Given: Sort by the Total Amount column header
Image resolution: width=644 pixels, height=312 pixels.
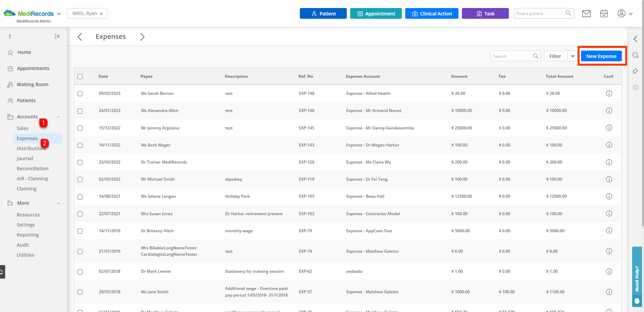Looking at the screenshot, I should (559, 77).
